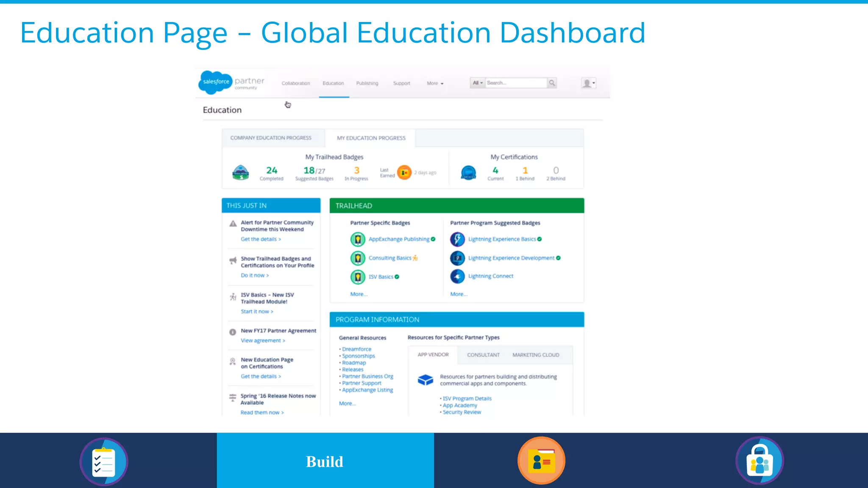Image resolution: width=868 pixels, height=488 pixels.
Task: Open the Sponsorships resource link
Action: tap(359, 356)
